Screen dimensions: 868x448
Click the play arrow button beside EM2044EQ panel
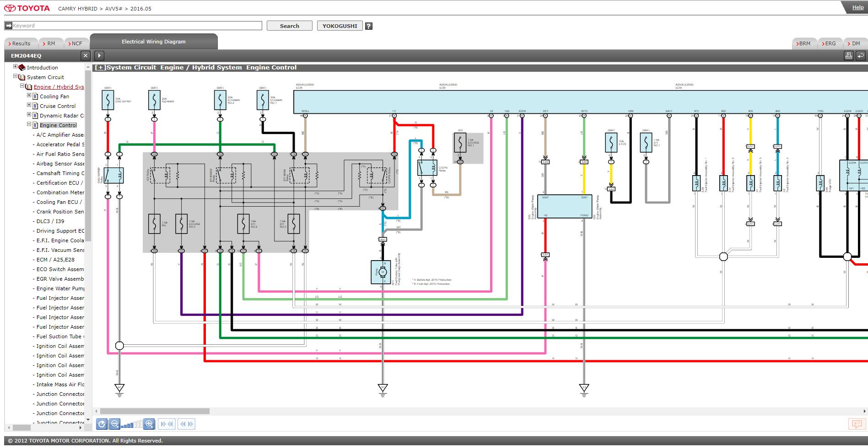(x=99, y=56)
